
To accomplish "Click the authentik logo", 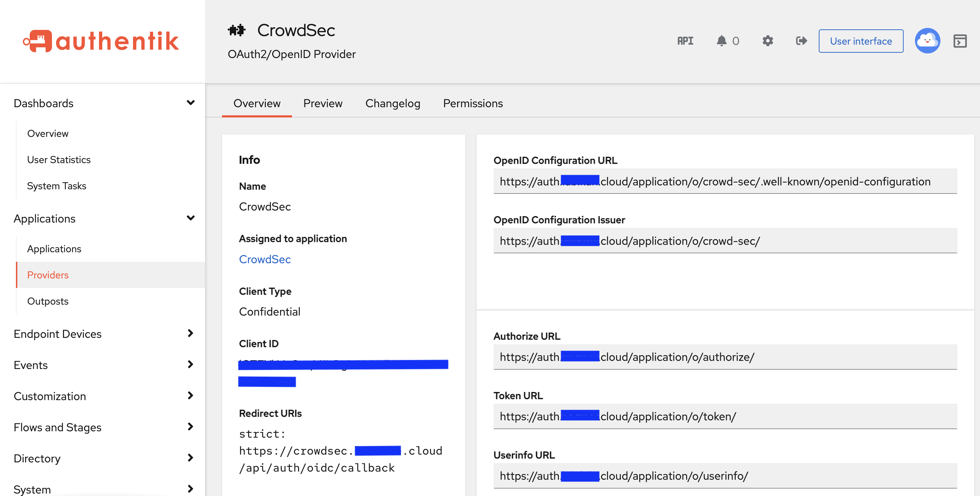I will (x=101, y=41).
